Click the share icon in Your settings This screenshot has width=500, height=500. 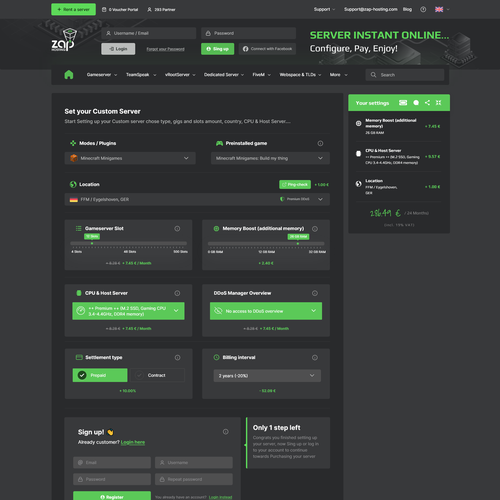(427, 103)
